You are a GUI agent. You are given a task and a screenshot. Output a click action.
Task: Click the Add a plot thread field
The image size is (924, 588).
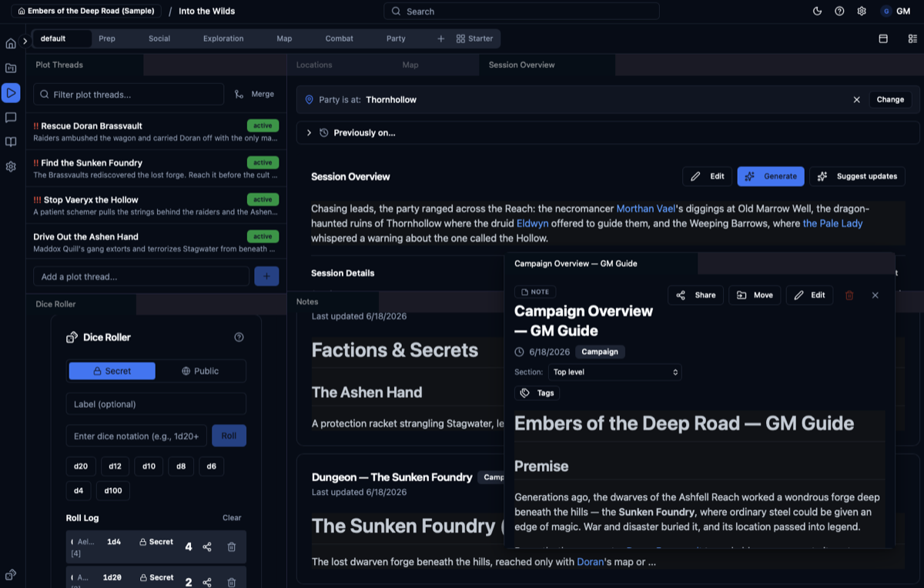(141, 276)
